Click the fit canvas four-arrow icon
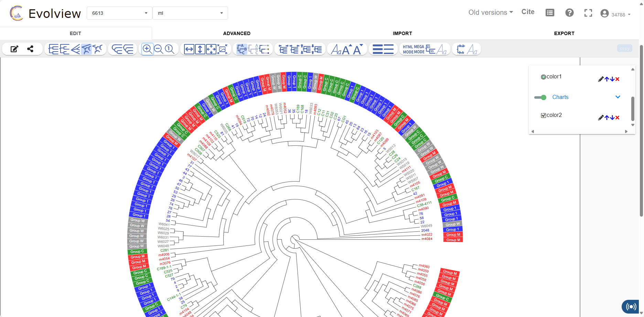Image resolution: width=644 pixels, height=317 pixels. tap(211, 49)
